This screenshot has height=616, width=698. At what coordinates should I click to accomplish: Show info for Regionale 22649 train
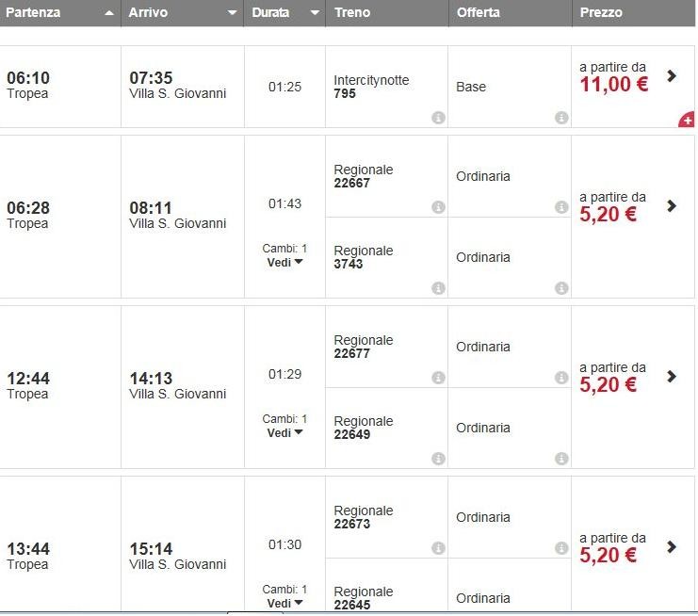(x=438, y=459)
